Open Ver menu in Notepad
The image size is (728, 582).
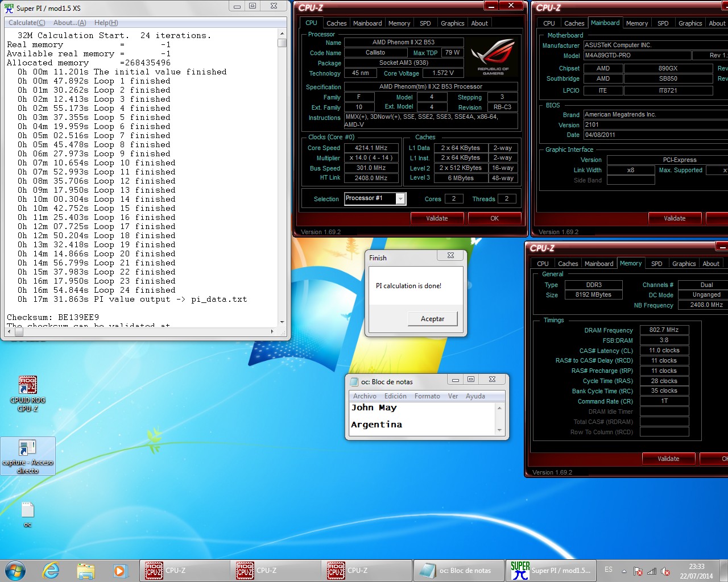(x=453, y=396)
